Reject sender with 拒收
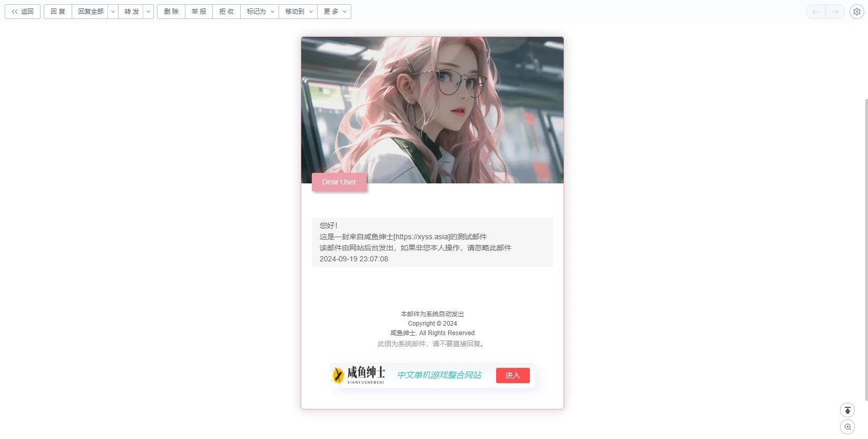868x439 pixels. 226,12
